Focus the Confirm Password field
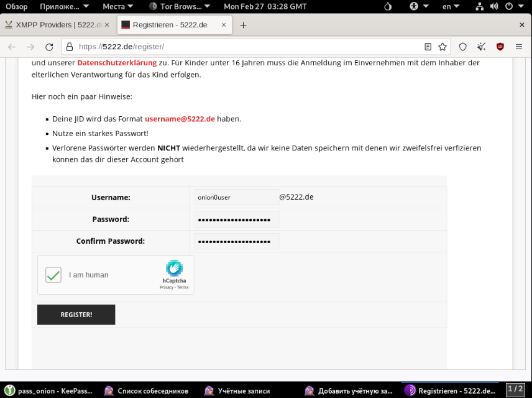The height and width of the screenshot is (398, 532). point(236,241)
